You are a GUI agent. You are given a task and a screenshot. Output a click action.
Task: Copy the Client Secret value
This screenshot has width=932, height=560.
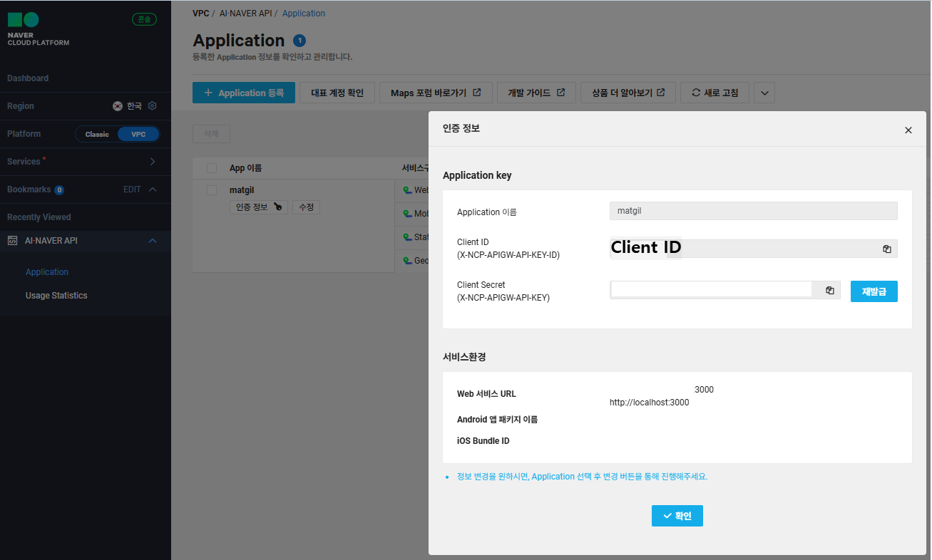[830, 290]
